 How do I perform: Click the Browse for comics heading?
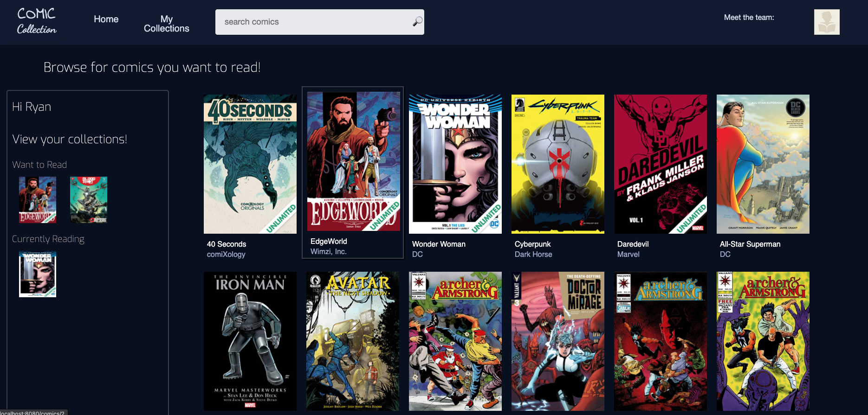pyautogui.click(x=152, y=68)
